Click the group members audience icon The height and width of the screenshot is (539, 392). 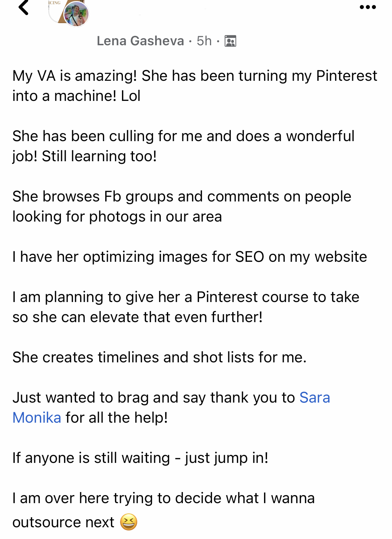[230, 41]
